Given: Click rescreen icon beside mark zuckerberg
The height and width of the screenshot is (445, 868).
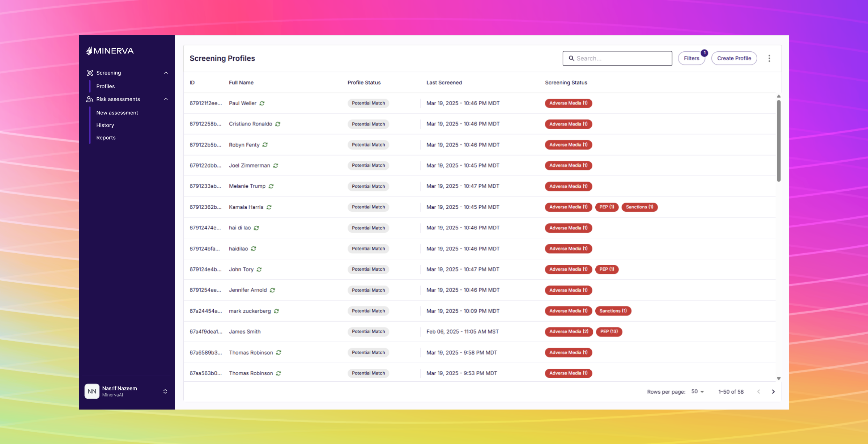Looking at the screenshot, I should (x=276, y=311).
